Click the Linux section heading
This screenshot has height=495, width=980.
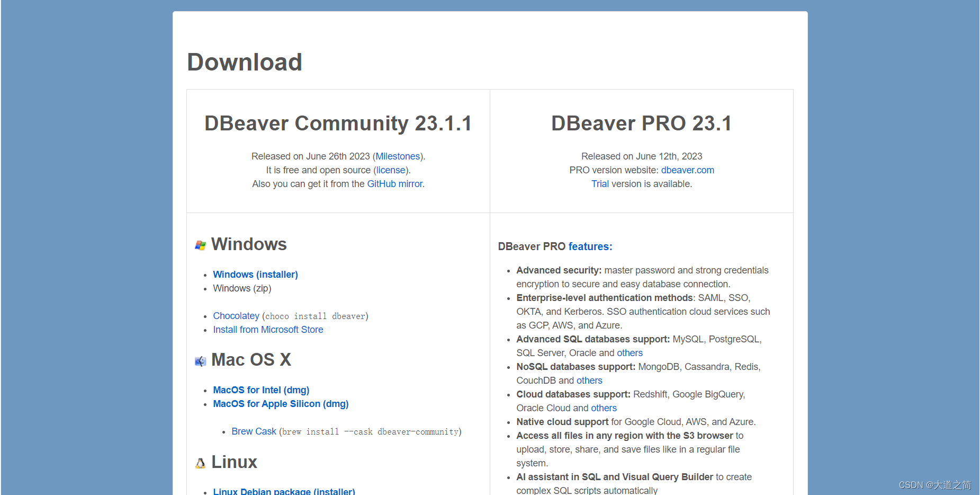(234, 462)
